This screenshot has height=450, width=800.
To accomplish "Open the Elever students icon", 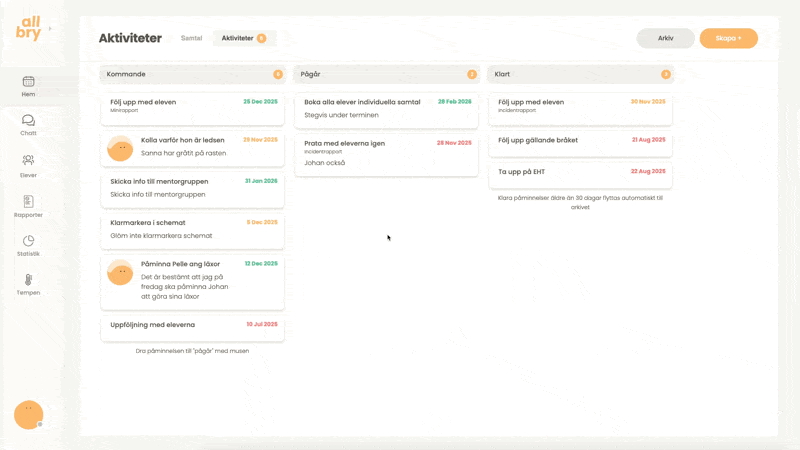I will [28, 160].
